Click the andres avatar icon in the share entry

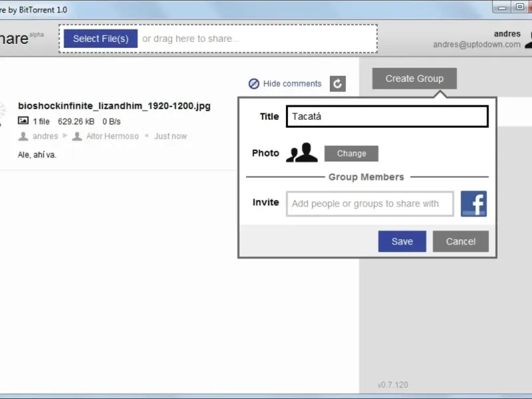[x=23, y=136]
